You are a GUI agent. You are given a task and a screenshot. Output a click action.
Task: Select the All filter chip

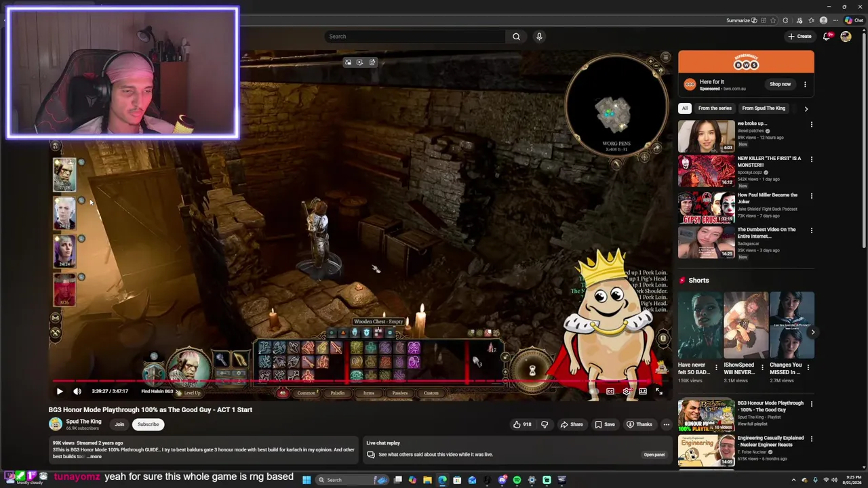tap(685, 108)
